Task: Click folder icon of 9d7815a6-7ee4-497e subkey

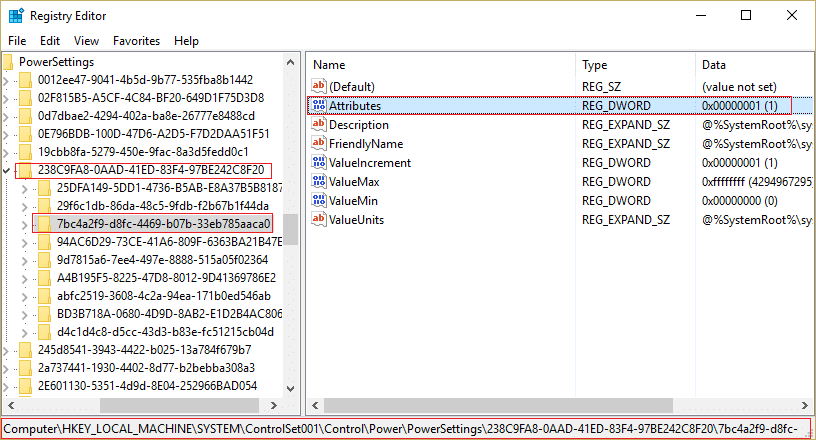Action: (x=44, y=260)
